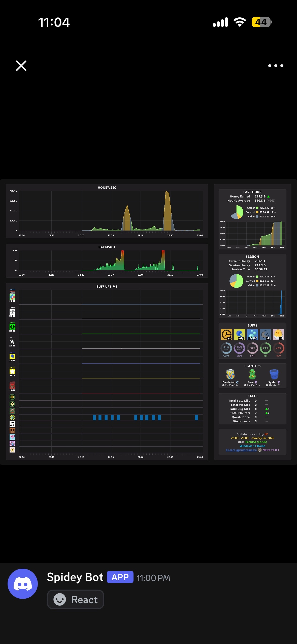Tap the blue Spider planter pot icon

pyautogui.click(x=274, y=374)
